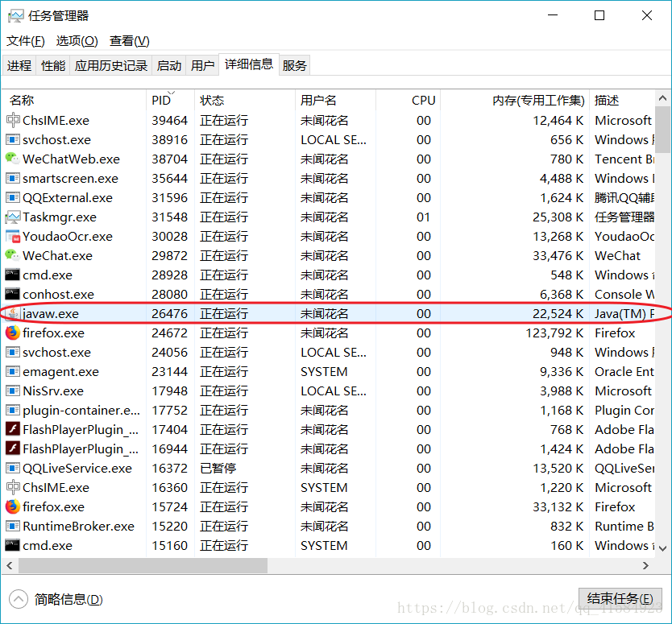Click the CPU value 01

click(x=424, y=217)
